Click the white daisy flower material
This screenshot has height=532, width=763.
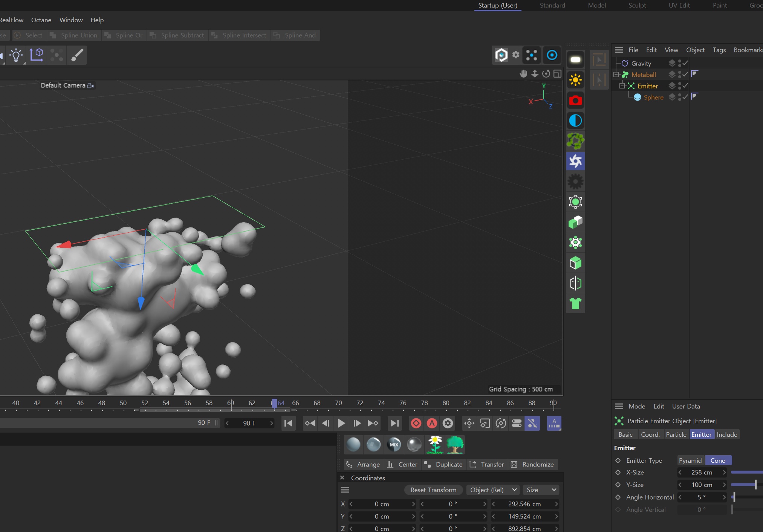point(435,445)
